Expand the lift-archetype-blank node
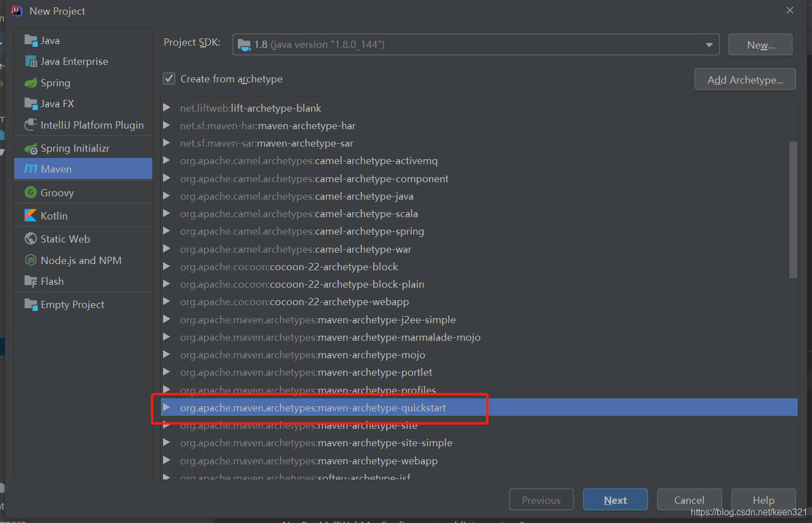The height and width of the screenshot is (523, 812). point(166,107)
